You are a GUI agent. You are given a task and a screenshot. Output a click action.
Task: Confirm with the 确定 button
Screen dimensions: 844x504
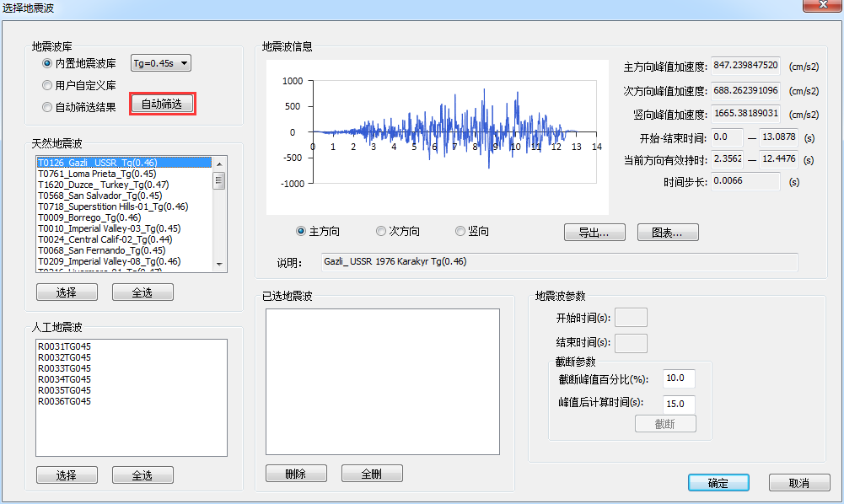pos(718,483)
